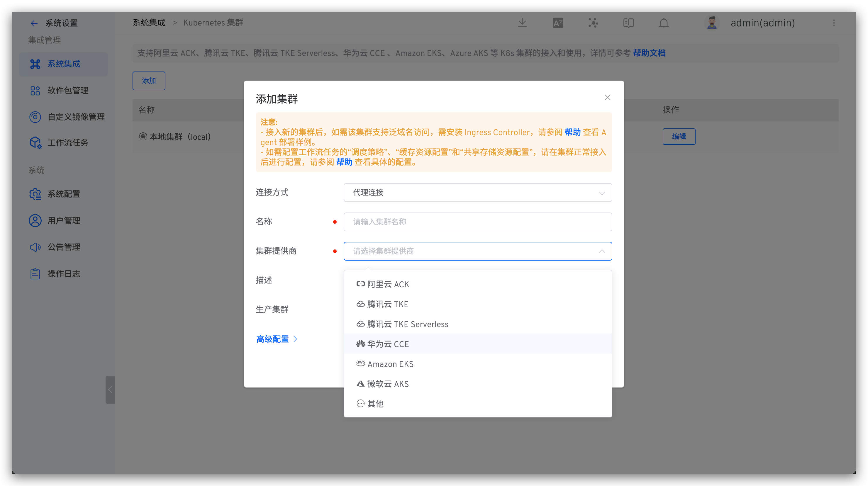Select 腾讯云 TKE Serverless option
868x486 pixels.
click(x=478, y=324)
